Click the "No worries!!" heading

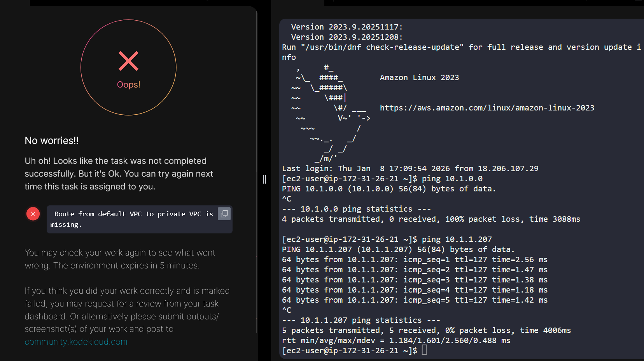(52, 140)
